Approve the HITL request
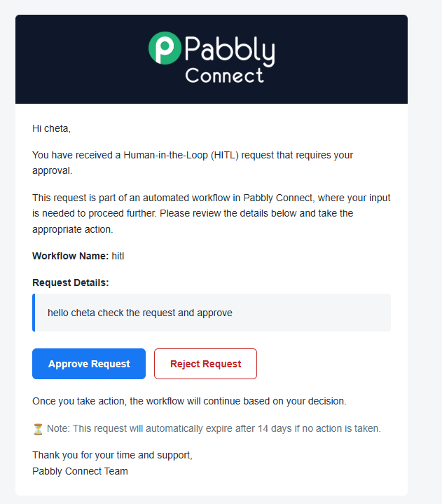This screenshot has width=442, height=504. point(89,364)
